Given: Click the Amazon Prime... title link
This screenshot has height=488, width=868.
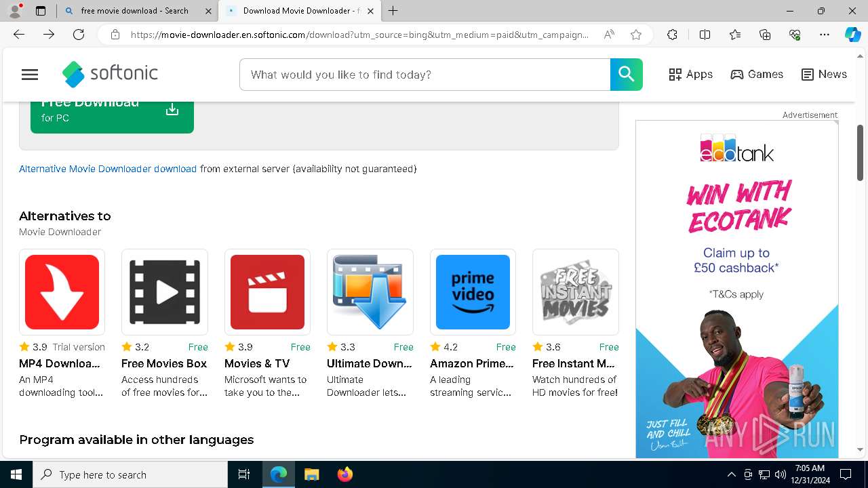Looking at the screenshot, I should [x=472, y=363].
